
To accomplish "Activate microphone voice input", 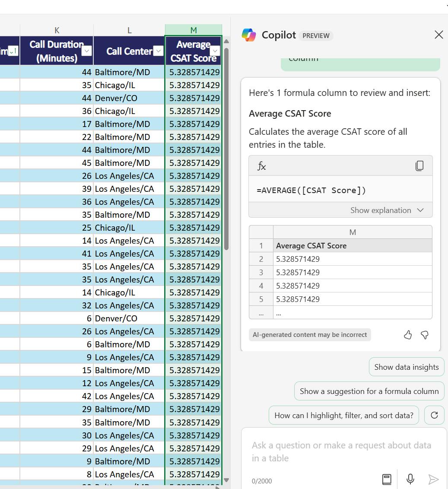I will point(410,479).
